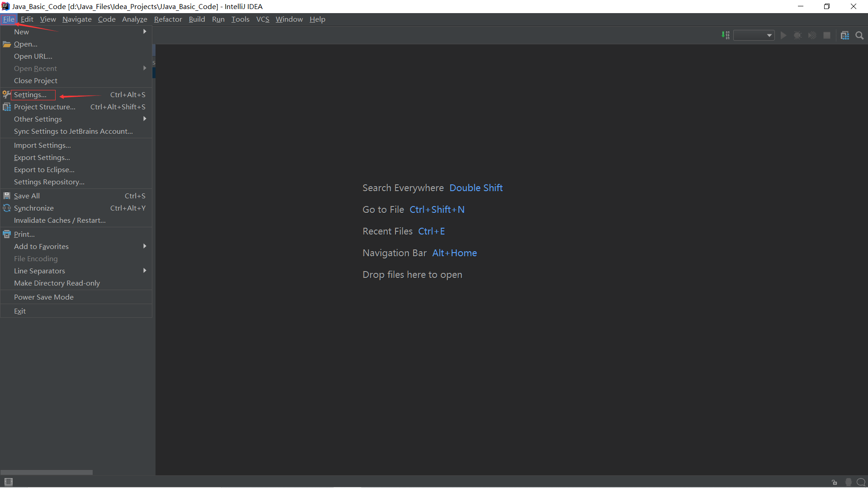Click the Build Project icon with green arrow
Image resolution: width=868 pixels, height=488 pixels.
726,35
